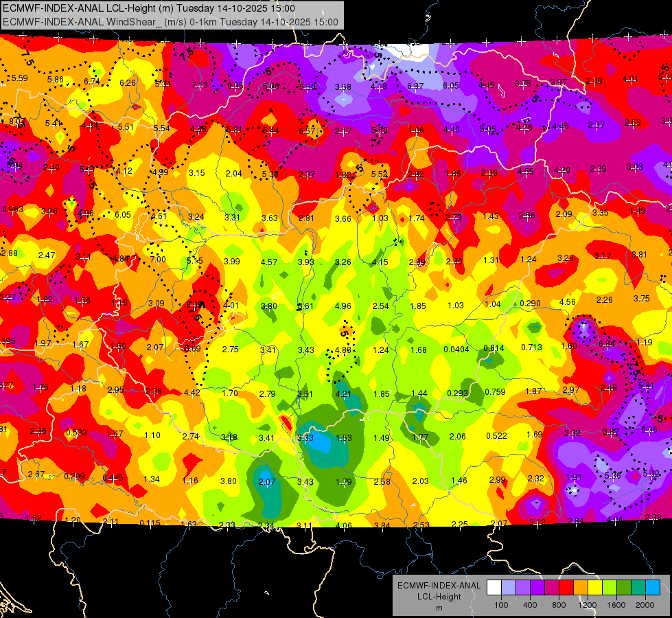
Task: Click the wind shear value 0.293
Action: pyautogui.click(x=457, y=393)
